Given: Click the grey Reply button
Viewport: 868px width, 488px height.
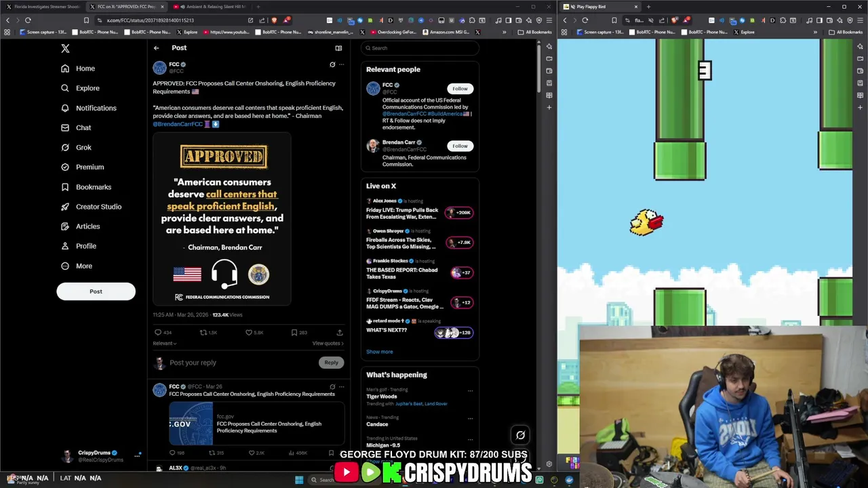Looking at the screenshot, I should coord(331,363).
